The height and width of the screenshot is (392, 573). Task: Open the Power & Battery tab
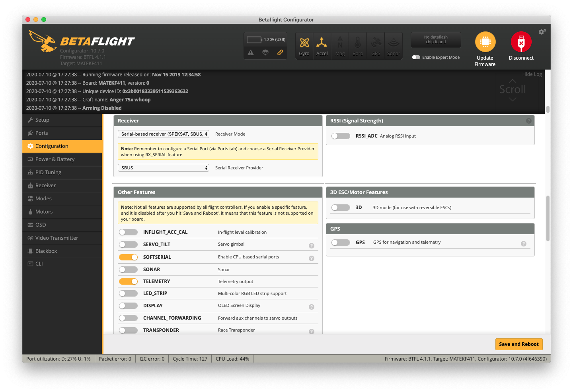[x=62, y=159]
